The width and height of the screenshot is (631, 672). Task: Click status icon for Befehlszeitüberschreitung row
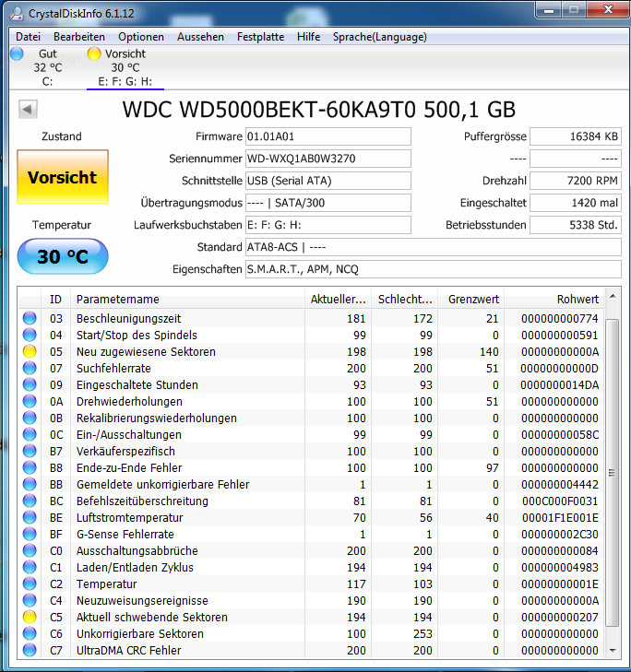30,501
